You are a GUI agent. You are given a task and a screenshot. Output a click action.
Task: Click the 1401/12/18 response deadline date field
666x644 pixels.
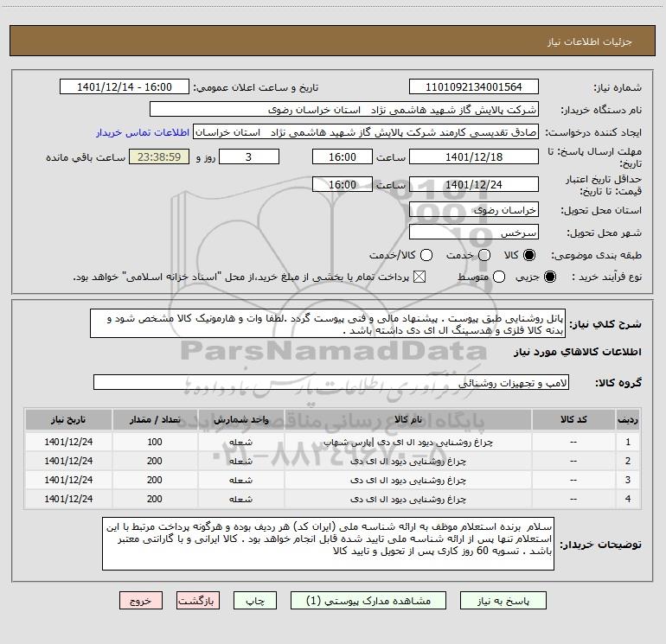click(x=473, y=157)
